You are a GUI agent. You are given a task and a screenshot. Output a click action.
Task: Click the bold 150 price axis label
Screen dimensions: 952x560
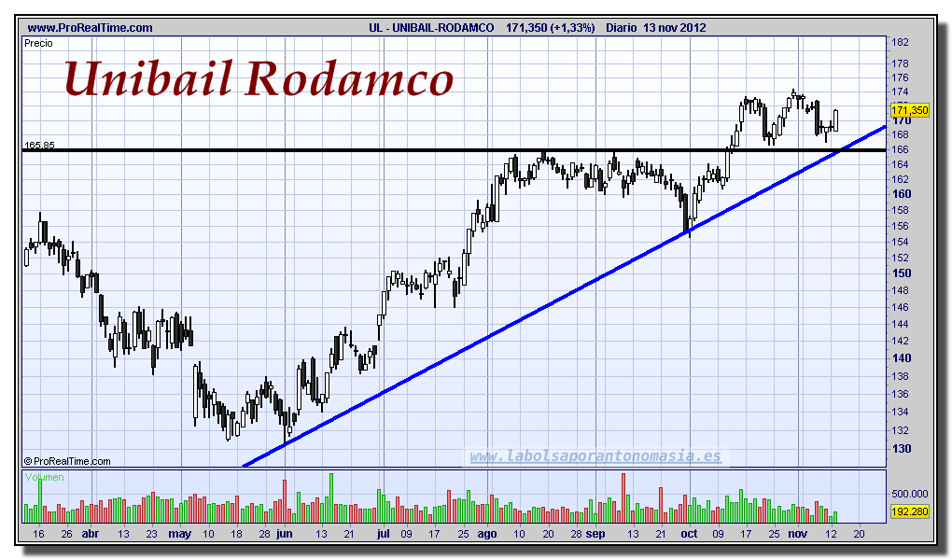point(902,273)
